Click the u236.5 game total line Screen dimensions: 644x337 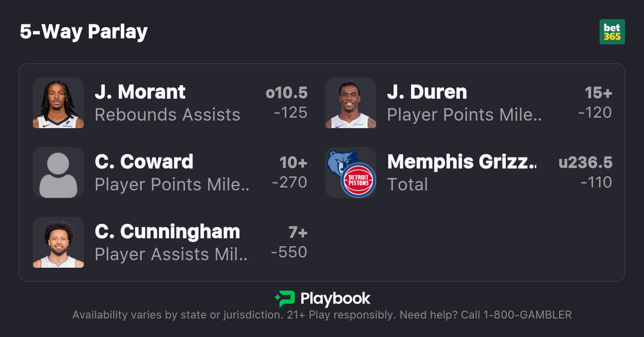click(585, 163)
